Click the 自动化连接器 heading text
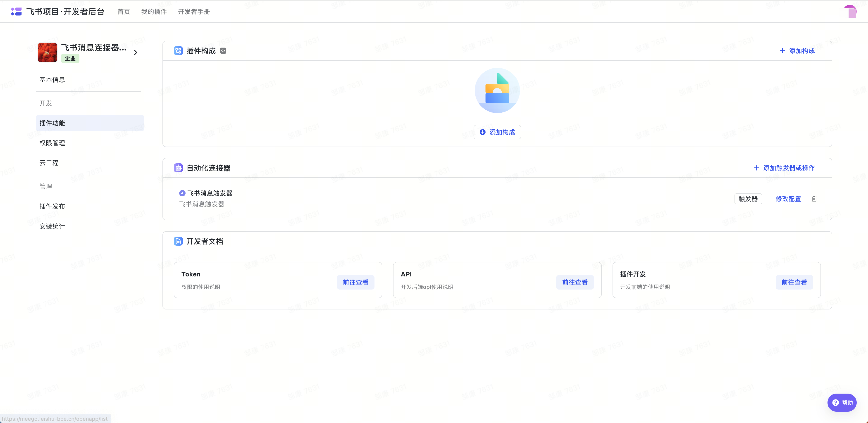The width and height of the screenshot is (868, 423). (x=209, y=168)
